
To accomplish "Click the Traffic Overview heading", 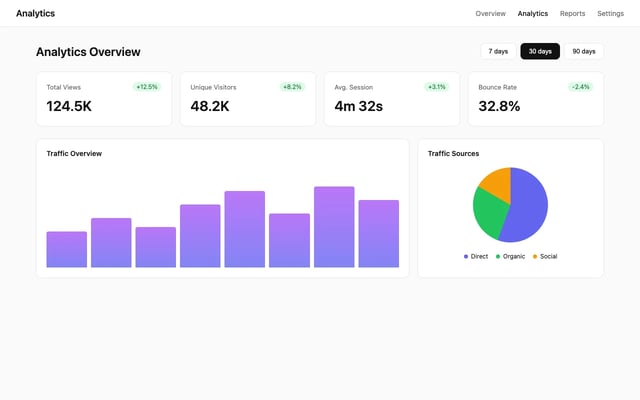I will (x=74, y=153).
